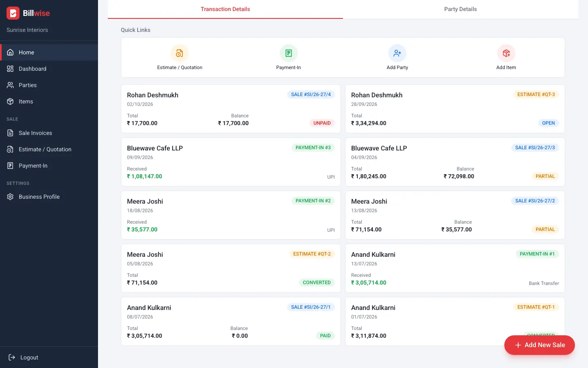Click the PAYMENT-IN #1 badge
The width and height of the screenshot is (588, 368).
point(537,254)
